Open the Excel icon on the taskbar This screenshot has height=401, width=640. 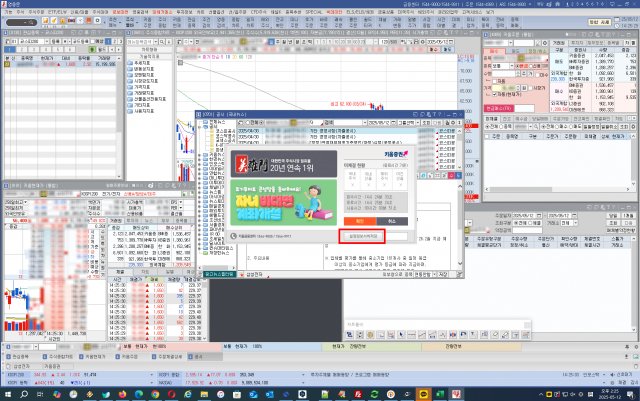[440, 394]
